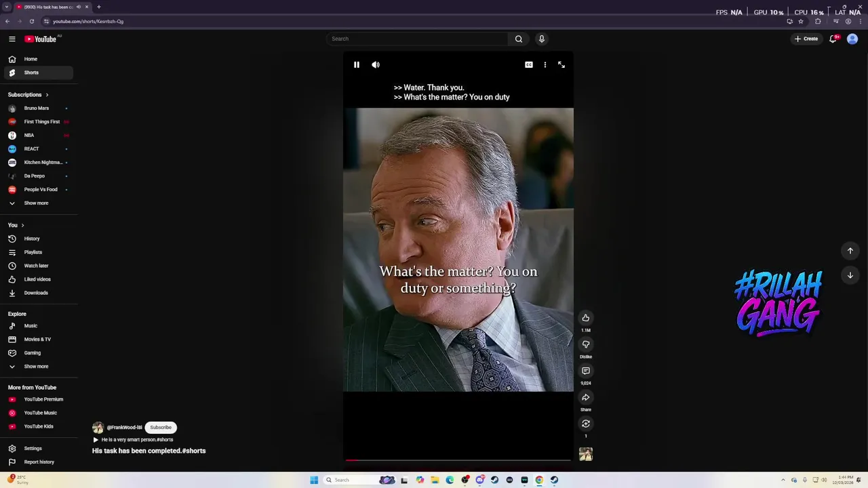The height and width of the screenshot is (488, 868).
Task: Go back in the browser
Action: [x=7, y=21]
